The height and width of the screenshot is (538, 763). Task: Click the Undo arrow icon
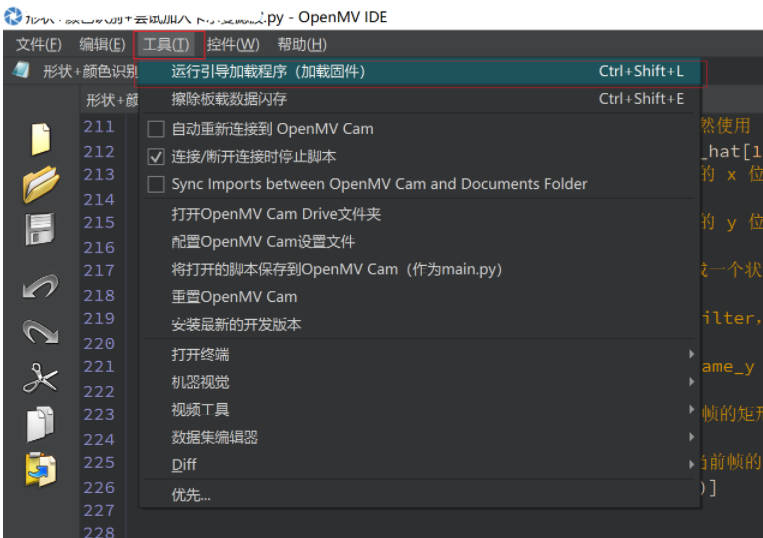(x=40, y=286)
